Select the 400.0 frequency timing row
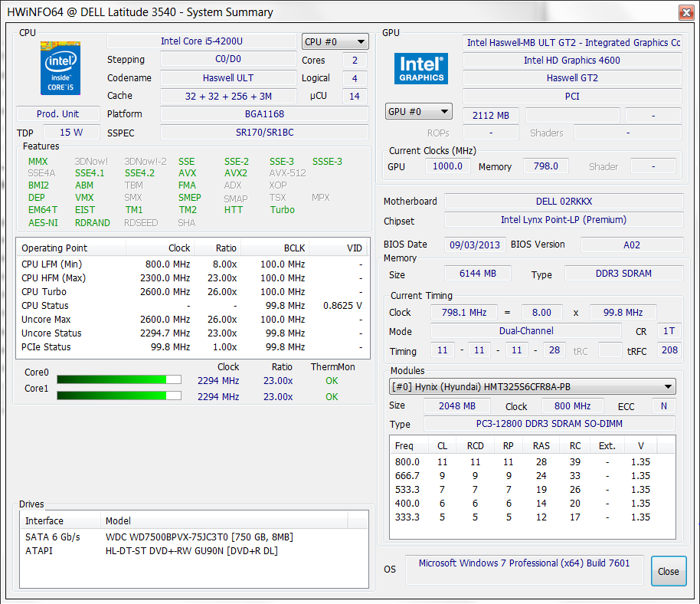 pos(532,504)
